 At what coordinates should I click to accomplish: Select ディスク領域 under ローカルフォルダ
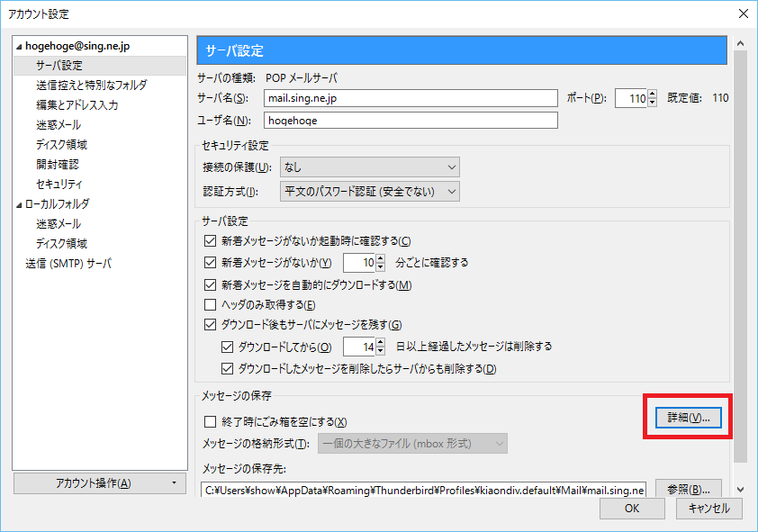coord(61,244)
